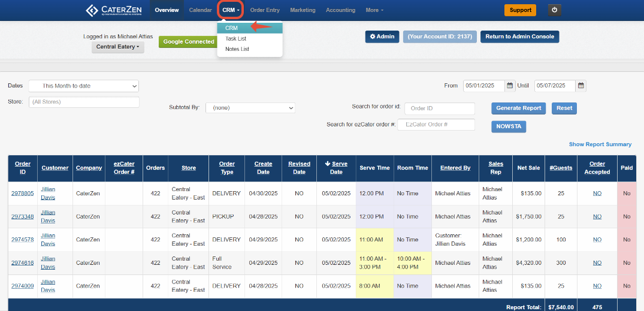Click the From date field 05/01/2025

(484, 86)
